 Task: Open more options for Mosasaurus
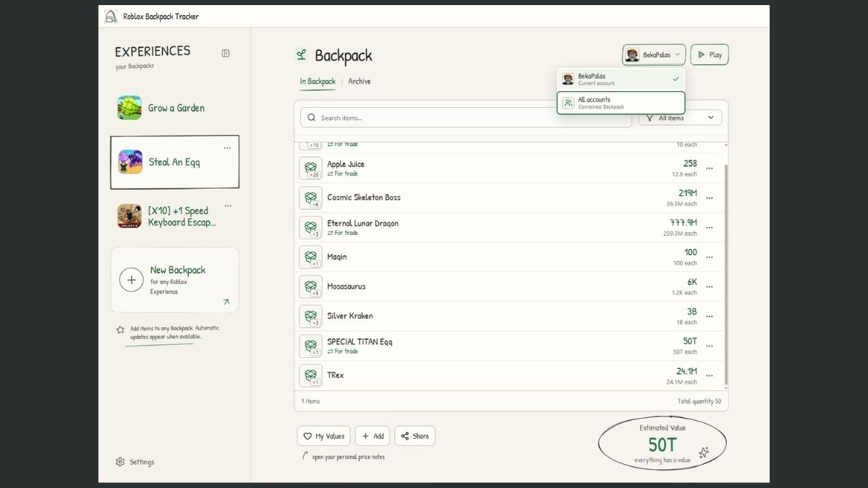point(710,287)
